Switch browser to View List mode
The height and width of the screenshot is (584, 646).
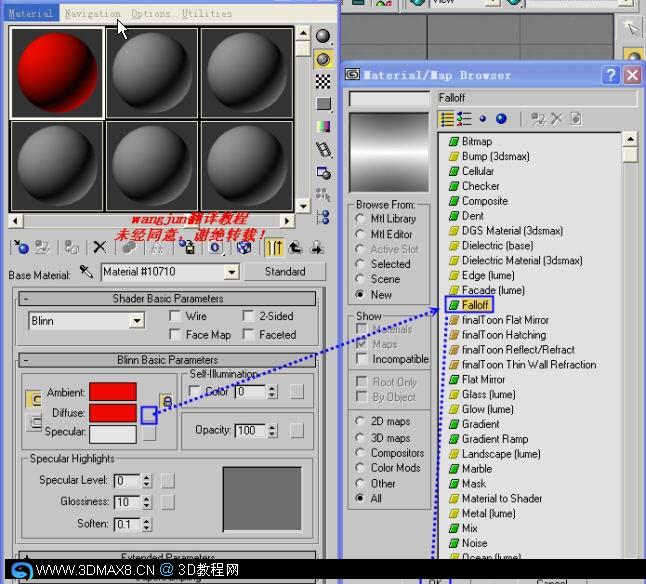pos(447,119)
